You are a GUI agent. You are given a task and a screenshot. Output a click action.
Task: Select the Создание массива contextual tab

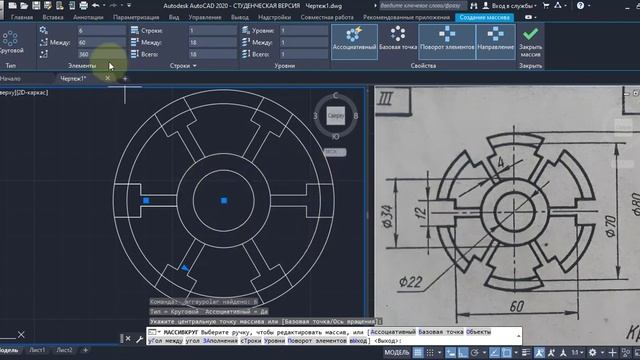click(484, 18)
